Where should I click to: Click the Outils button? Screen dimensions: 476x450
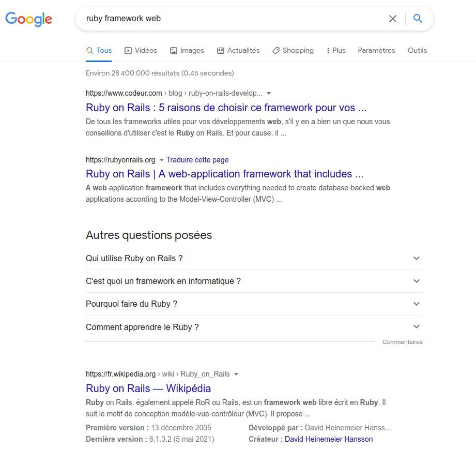click(417, 51)
